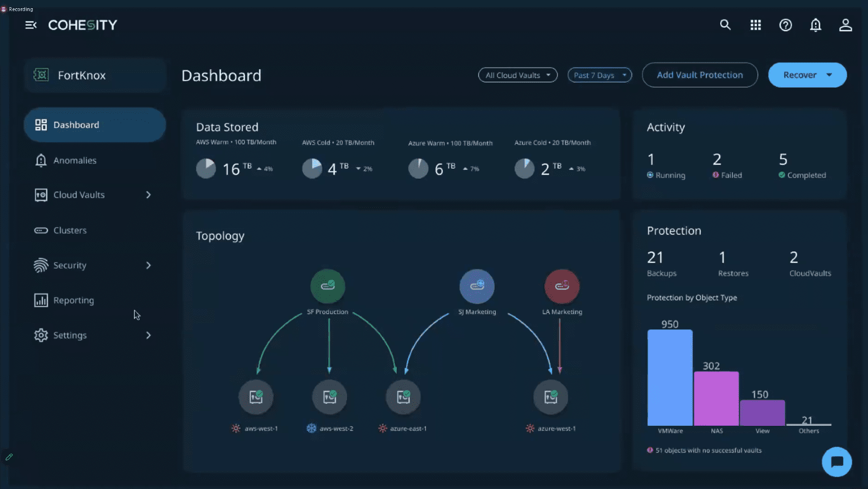Expand the Cloud Vaults submenu chevron
Screen dimensions: 868x489
coord(148,195)
